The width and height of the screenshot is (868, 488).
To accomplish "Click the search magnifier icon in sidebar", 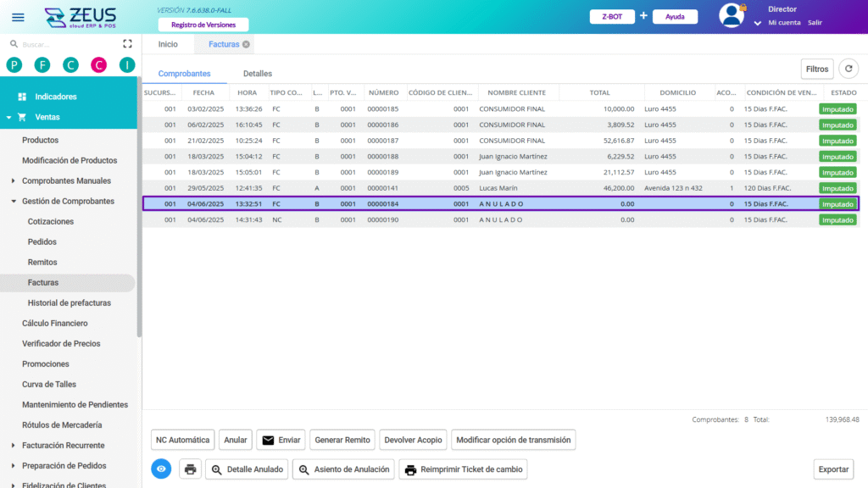I will [x=14, y=44].
